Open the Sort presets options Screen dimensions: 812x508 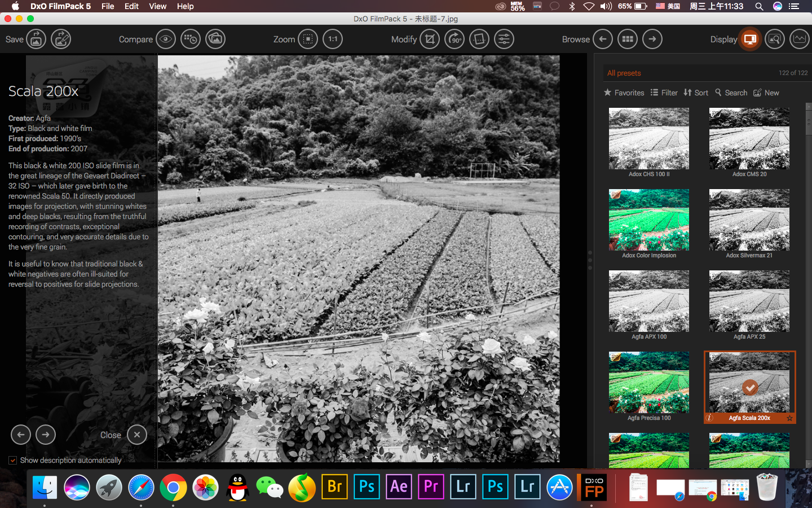tap(696, 93)
